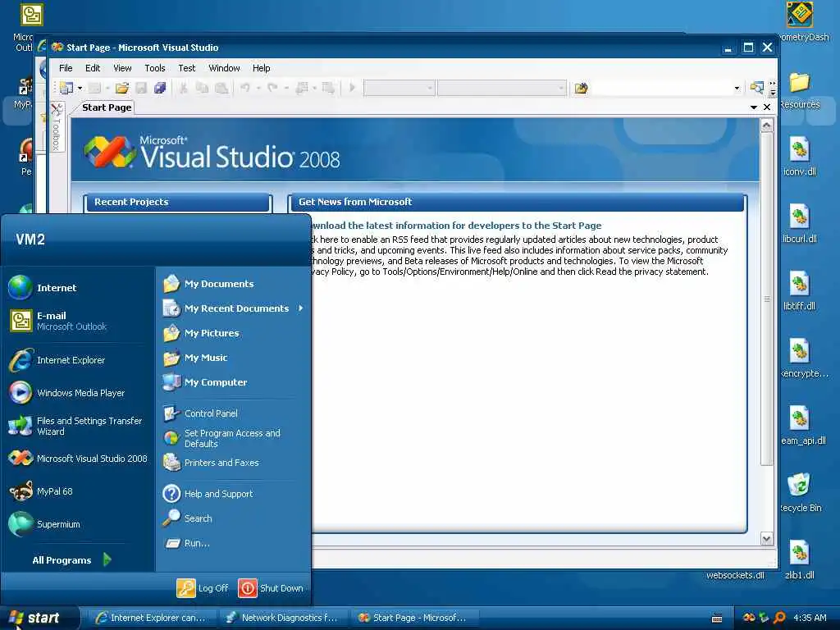Image resolution: width=840 pixels, height=630 pixels.
Task: Click the Save All toolbar icon
Action: 160,88
